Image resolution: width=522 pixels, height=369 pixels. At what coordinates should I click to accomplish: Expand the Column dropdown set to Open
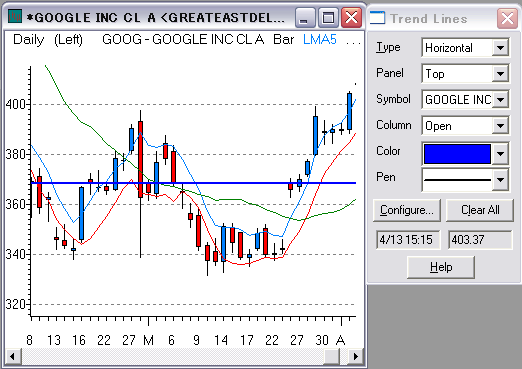[x=500, y=126]
